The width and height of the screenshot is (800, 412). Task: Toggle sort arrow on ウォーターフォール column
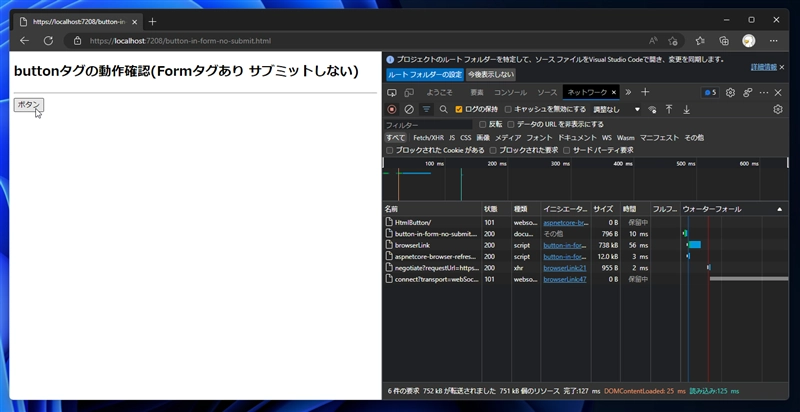click(x=779, y=209)
